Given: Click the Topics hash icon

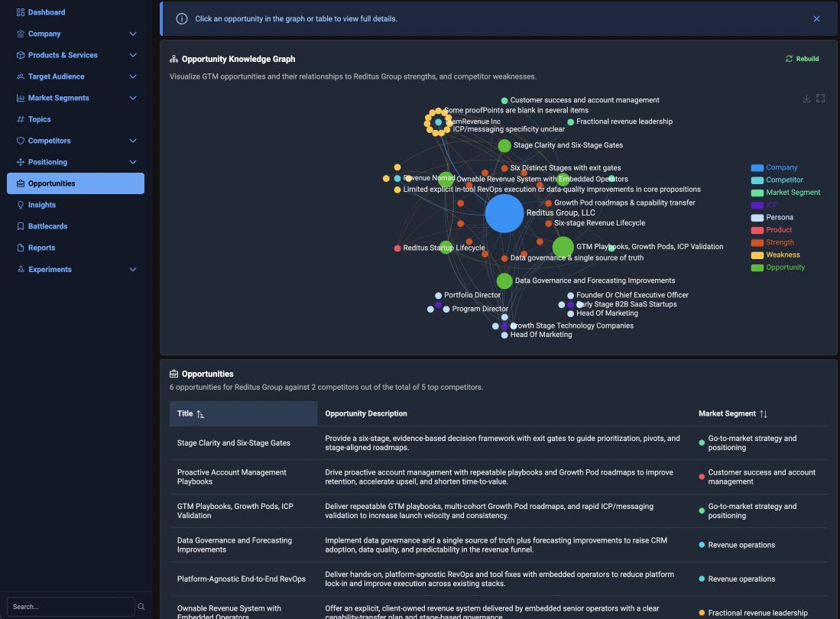Looking at the screenshot, I should (21, 119).
